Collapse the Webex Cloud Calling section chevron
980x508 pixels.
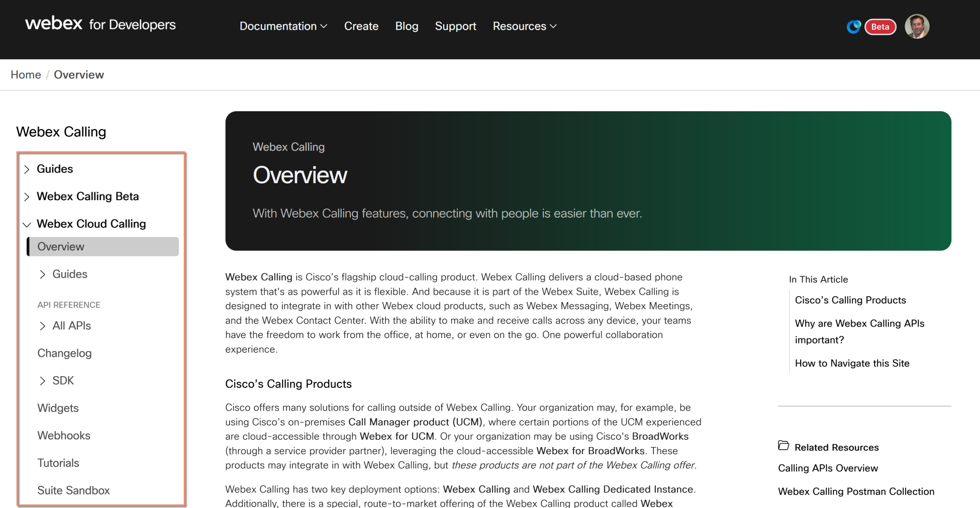tap(27, 224)
